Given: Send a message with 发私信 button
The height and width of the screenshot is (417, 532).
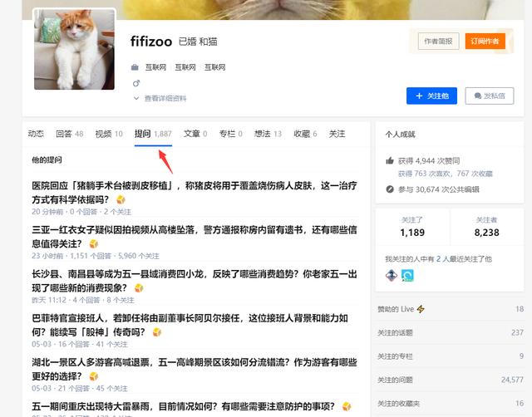Looking at the screenshot, I should pyautogui.click(x=490, y=96).
